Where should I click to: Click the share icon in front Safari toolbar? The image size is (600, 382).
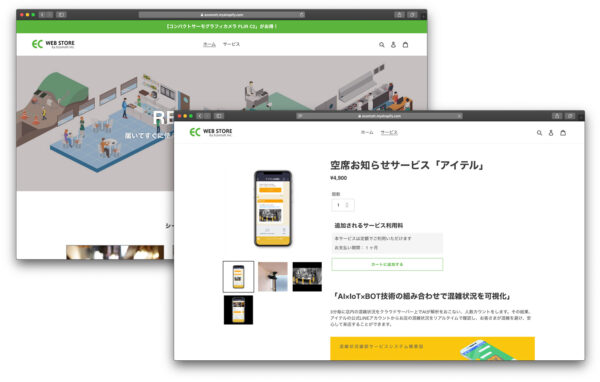point(557,116)
